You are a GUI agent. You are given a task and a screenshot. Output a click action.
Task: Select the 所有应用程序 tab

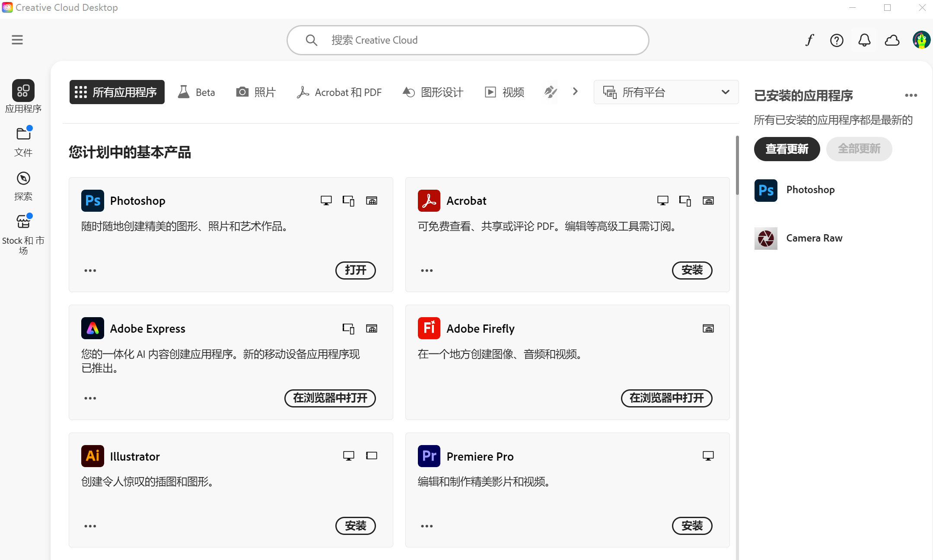(117, 92)
